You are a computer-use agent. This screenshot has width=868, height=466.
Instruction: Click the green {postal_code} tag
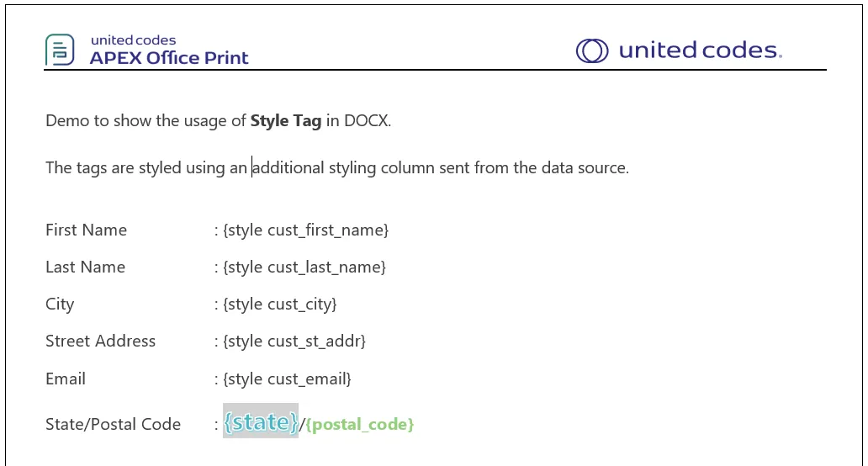360,425
